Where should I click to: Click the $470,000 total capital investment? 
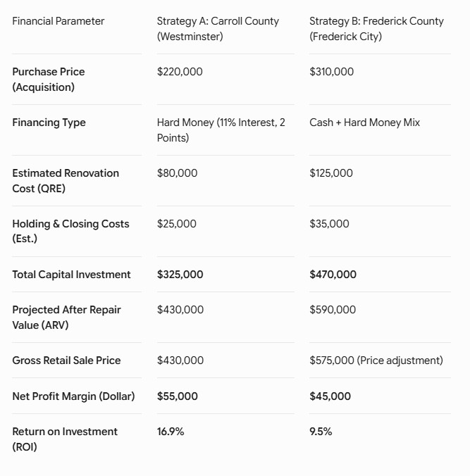[x=333, y=275]
